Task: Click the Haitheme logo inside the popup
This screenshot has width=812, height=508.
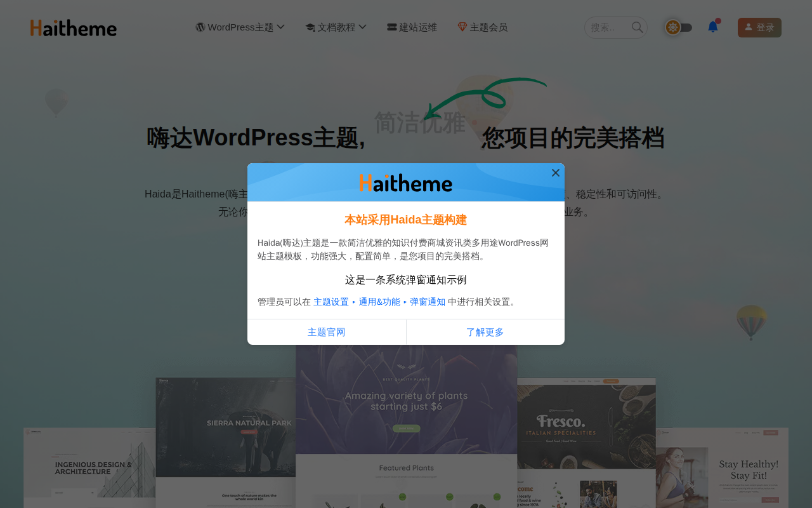Action: (x=406, y=183)
